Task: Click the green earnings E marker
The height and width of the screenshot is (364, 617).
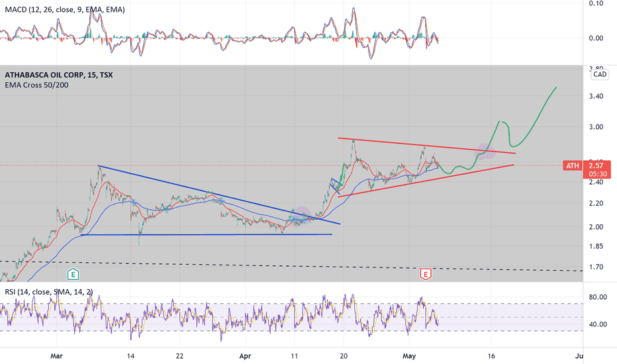Action: pos(73,274)
